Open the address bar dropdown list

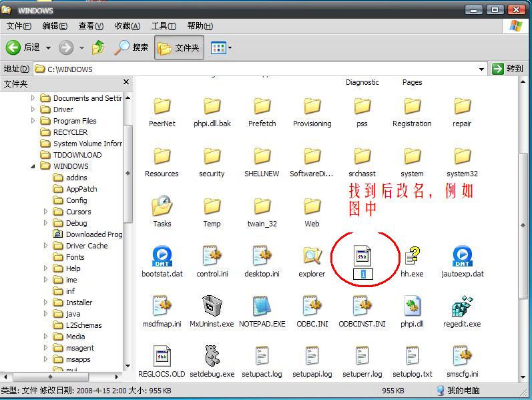(x=481, y=69)
